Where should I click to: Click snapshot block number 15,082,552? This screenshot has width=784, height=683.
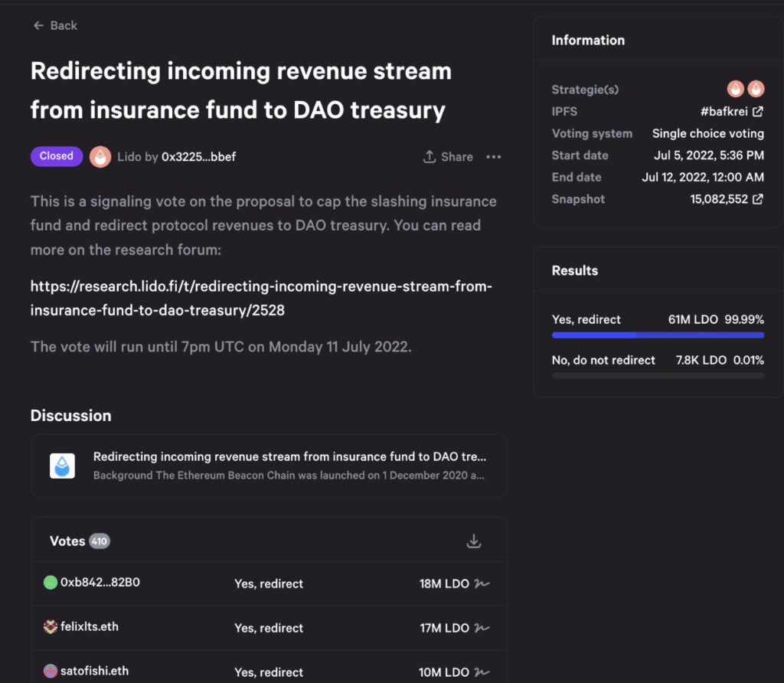click(718, 199)
